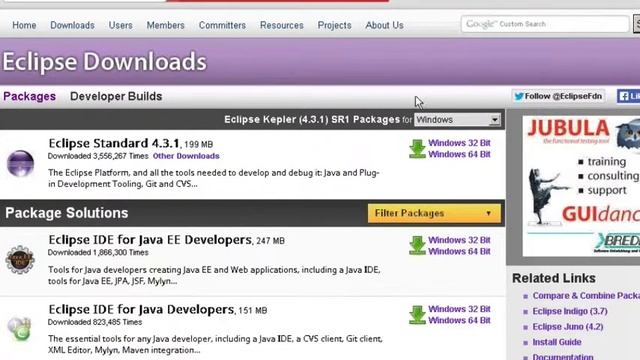Click the green download arrow for Eclipse Standard
The height and width of the screenshot is (360, 640).
417,149
